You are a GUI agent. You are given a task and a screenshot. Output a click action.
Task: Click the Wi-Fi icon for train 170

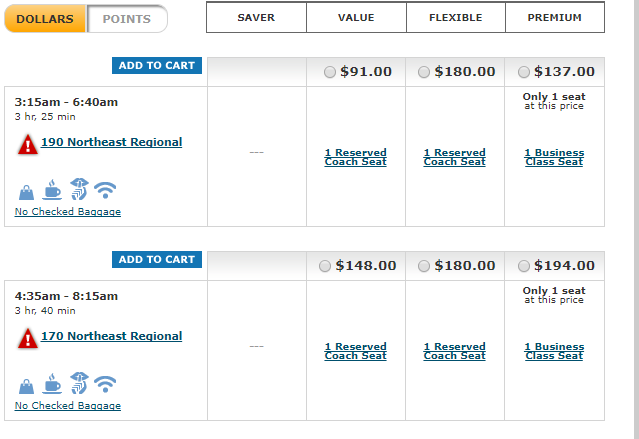[x=105, y=384]
